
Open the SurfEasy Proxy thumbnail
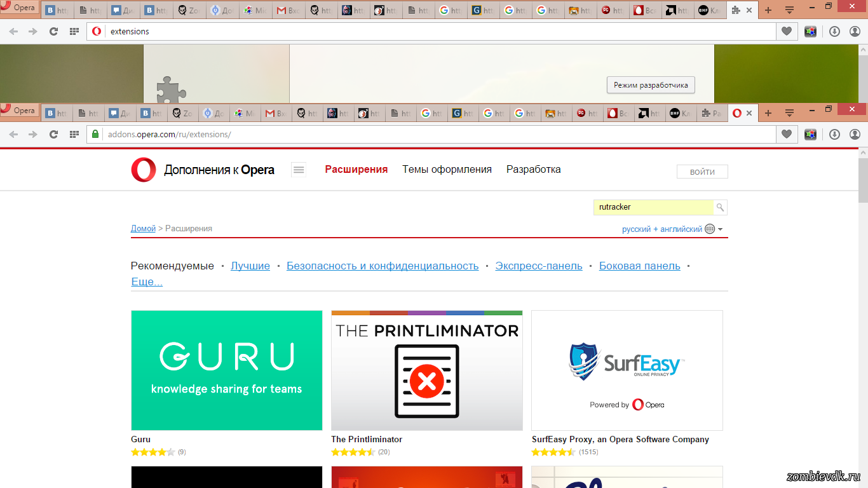tap(627, 370)
